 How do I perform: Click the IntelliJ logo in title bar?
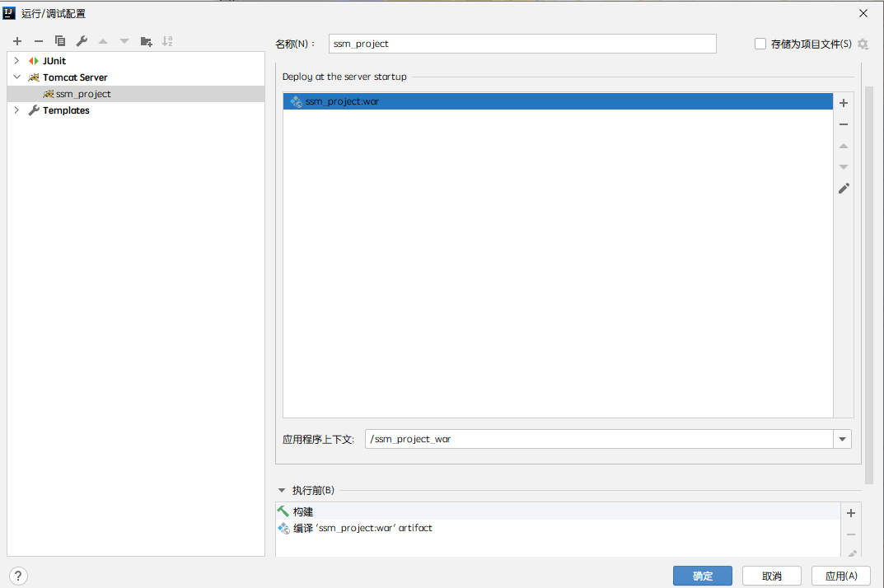point(9,13)
